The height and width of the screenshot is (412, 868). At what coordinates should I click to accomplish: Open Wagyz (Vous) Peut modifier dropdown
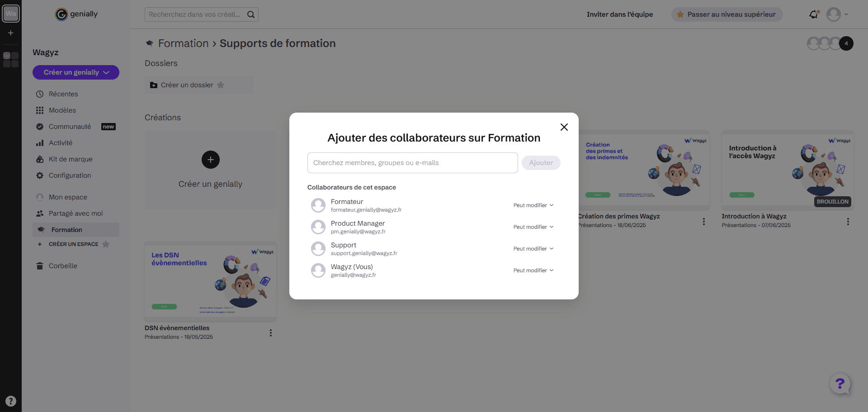[x=533, y=270]
